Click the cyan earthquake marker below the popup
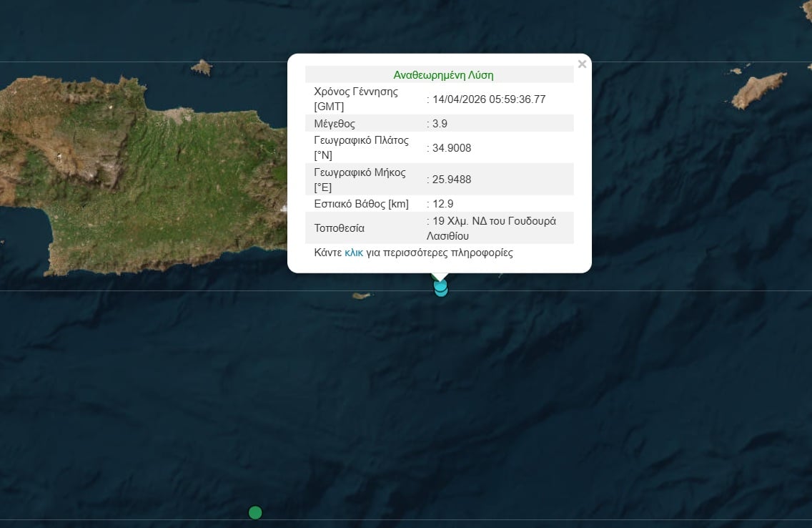 [441, 288]
